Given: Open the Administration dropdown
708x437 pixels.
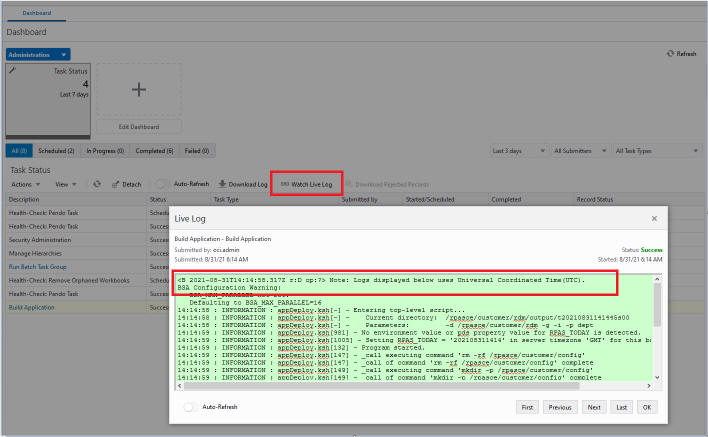Looking at the screenshot, I should (38, 55).
